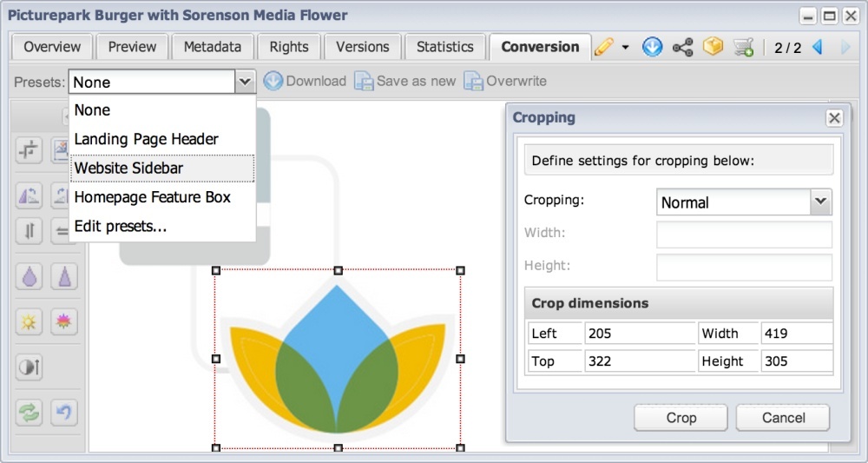868x463 pixels.
Task: Go to previous asset with left arrow
Action: pos(817,48)
